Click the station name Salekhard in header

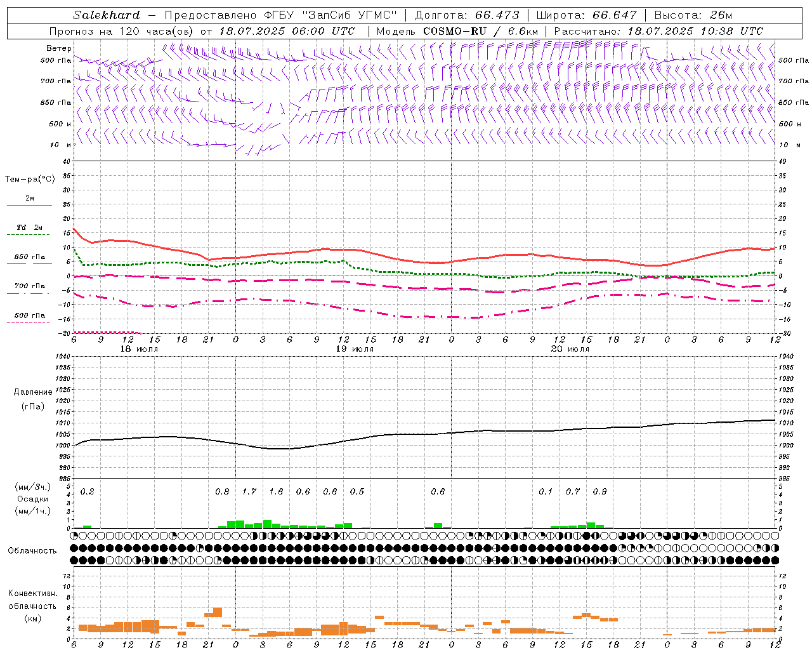tap(107, 15)
